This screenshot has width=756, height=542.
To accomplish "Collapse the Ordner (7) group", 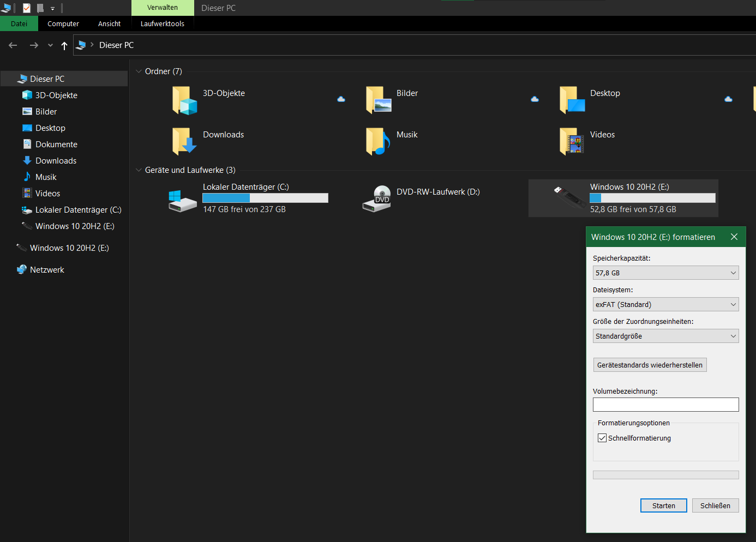I will click(139, 71).
